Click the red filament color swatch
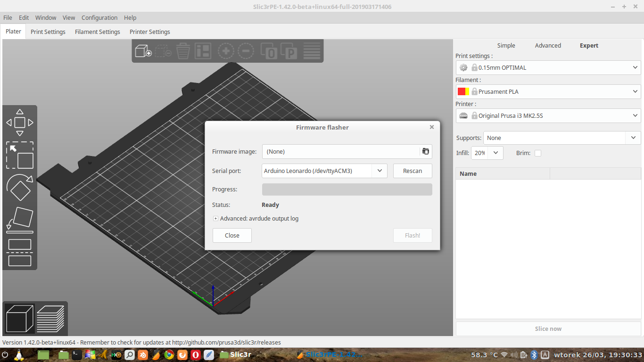Screen dimensions: 644x362 click(462, 91)
